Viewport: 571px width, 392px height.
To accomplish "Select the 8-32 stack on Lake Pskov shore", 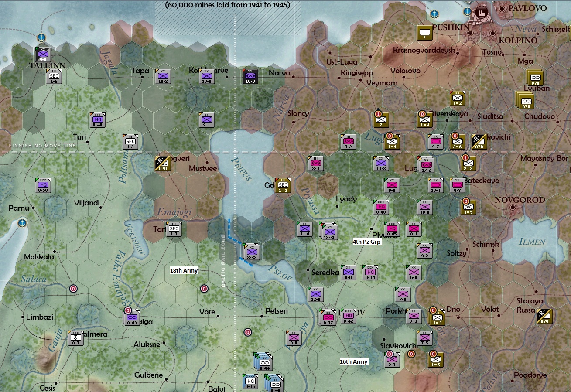I will tap(251, 252).
